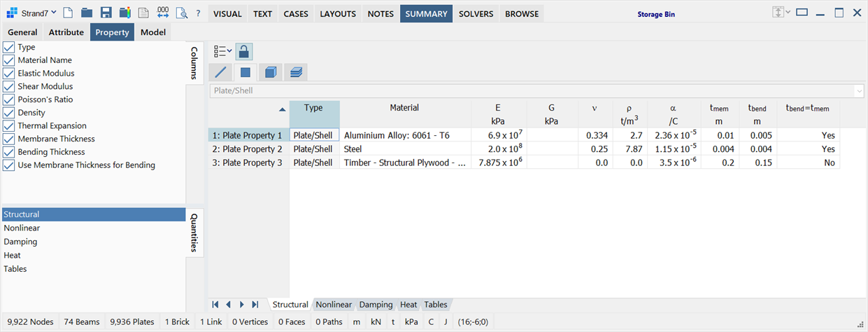Open dropdown arrow beside window fit icon

click(x=788, y=13)
